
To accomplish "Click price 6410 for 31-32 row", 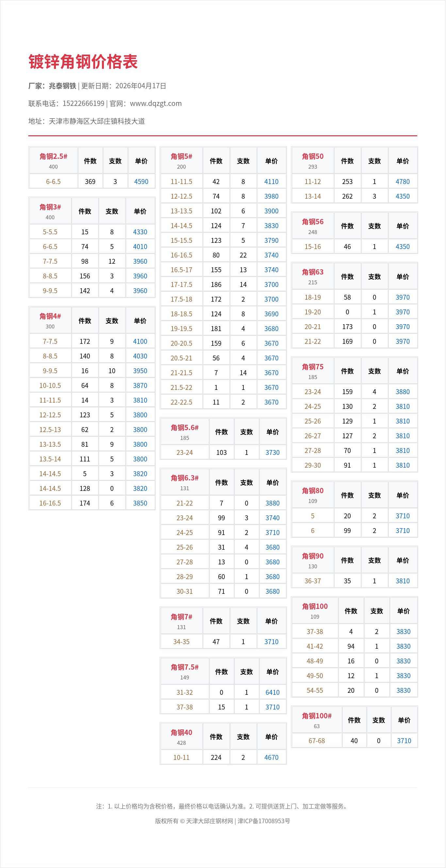I will click(273, 693).
